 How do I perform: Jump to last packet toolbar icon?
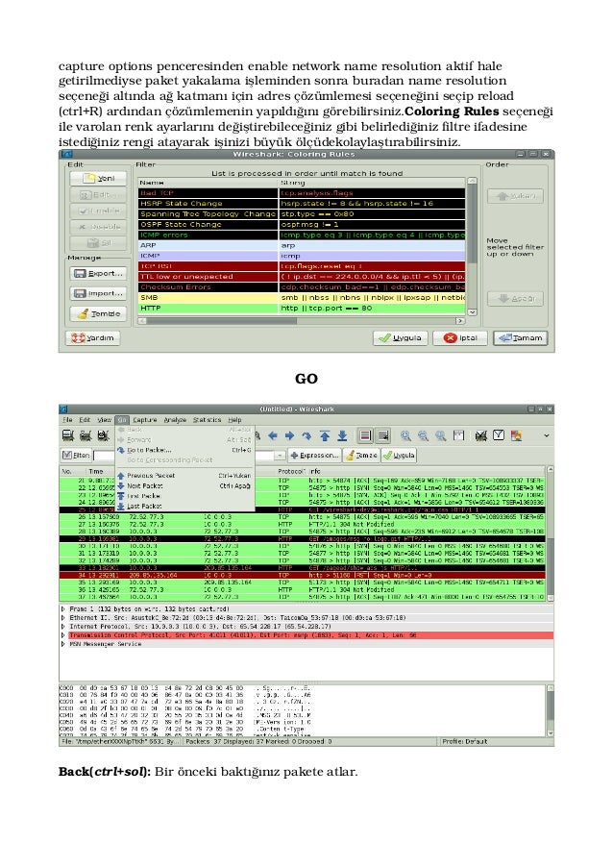click(342, 435)
